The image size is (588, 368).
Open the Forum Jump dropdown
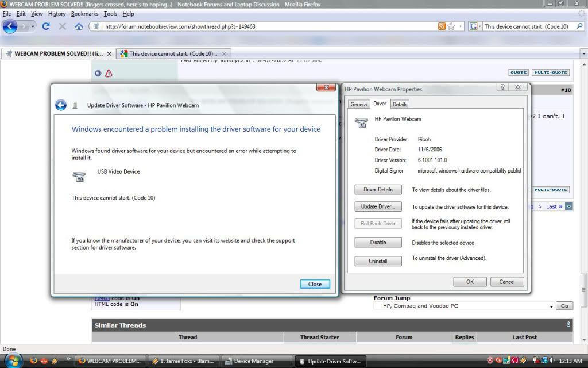tap(551, 306)
